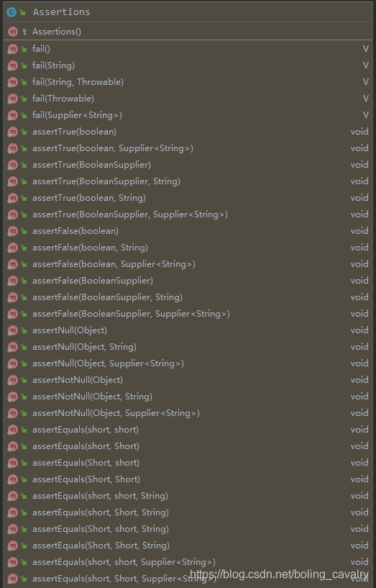The image size is (376, 588).
Task: Click the method icon next to assertEquals(Short, Short, String)
Action: coord(13,546)
